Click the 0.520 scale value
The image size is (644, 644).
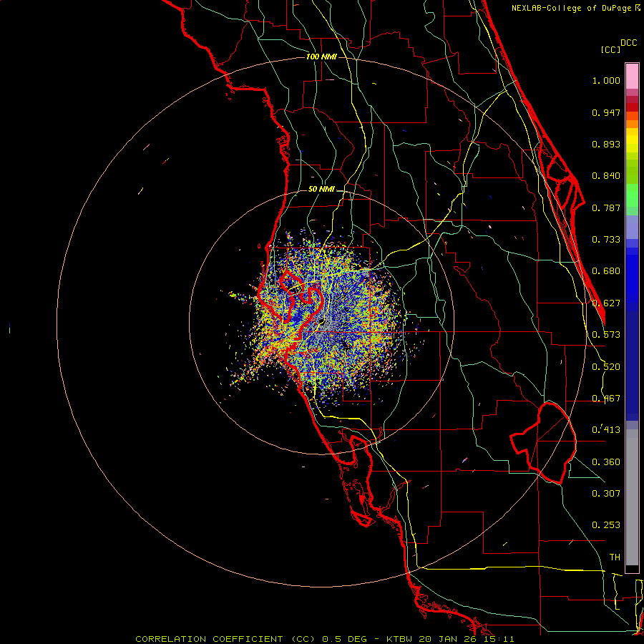[x=606, y=367]
